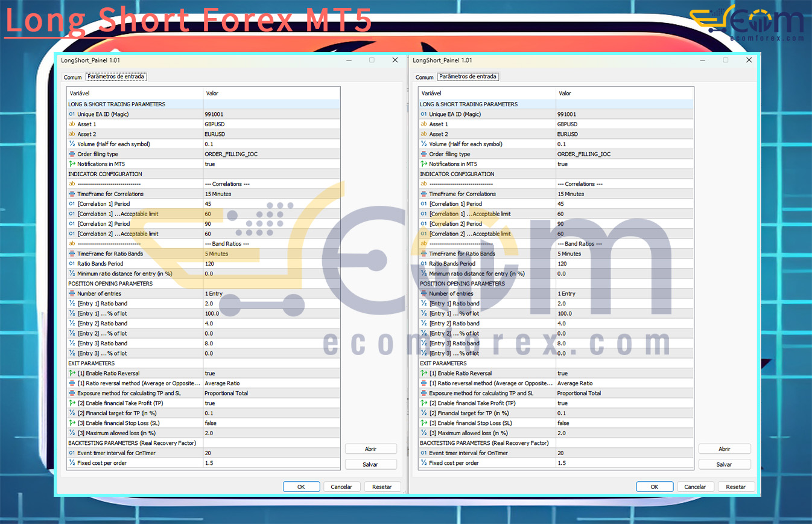Click icon beside [Correlation 2] Period, right window
Viewport: 812px width, 524px height.
423,224
